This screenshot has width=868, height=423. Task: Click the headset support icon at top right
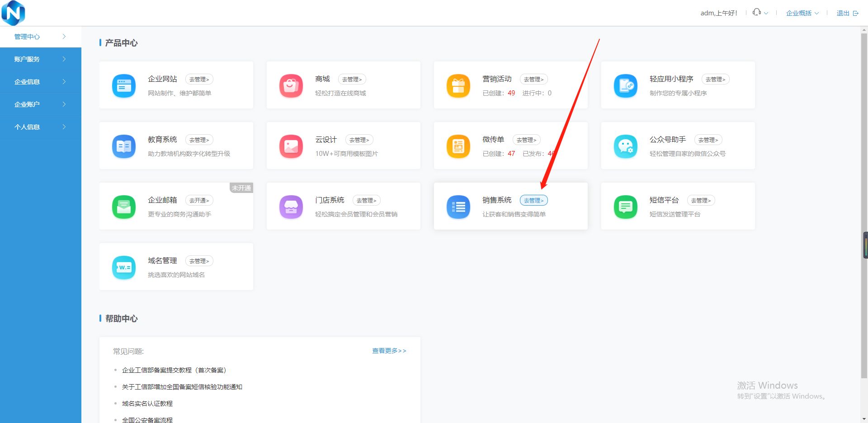click(756, 12)
